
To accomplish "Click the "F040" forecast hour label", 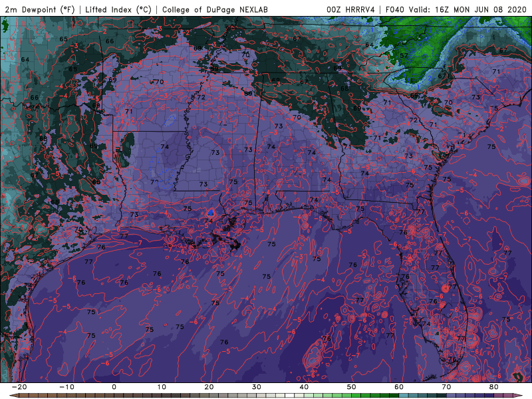I will tap(395, 9).
